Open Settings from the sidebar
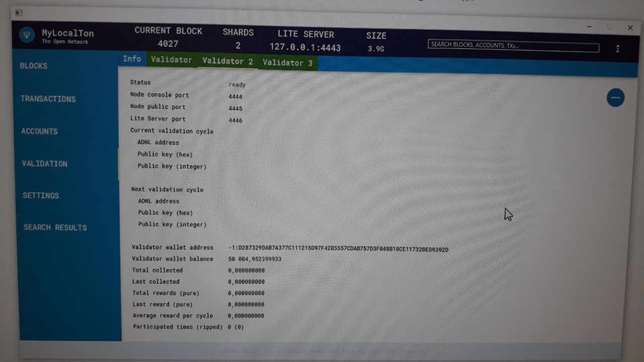The height and width of the screenshot is (362, 644). [x=41, y=196]
